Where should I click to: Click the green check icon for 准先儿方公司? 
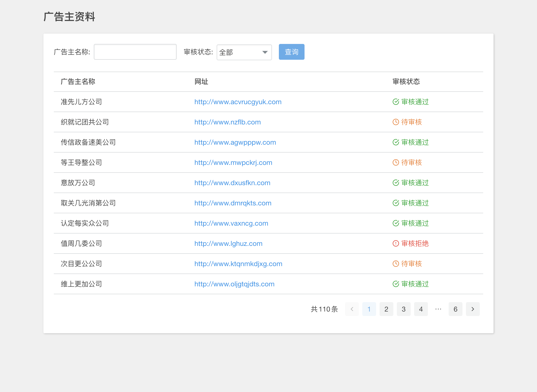coord(396,101)
